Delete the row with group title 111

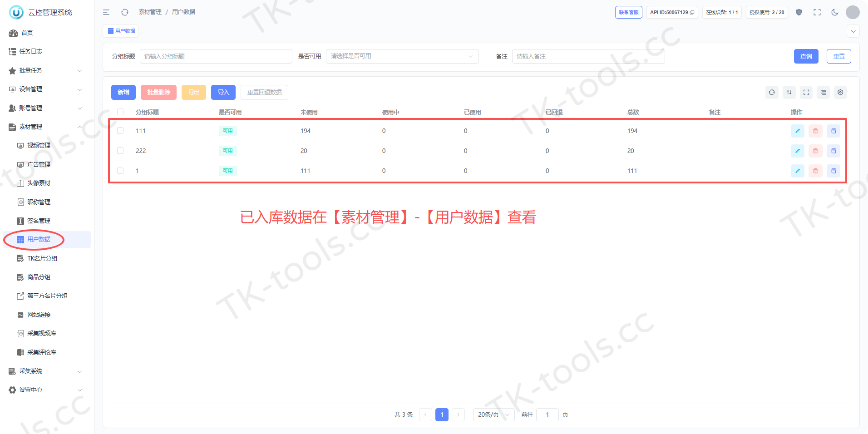coord(815,131)
